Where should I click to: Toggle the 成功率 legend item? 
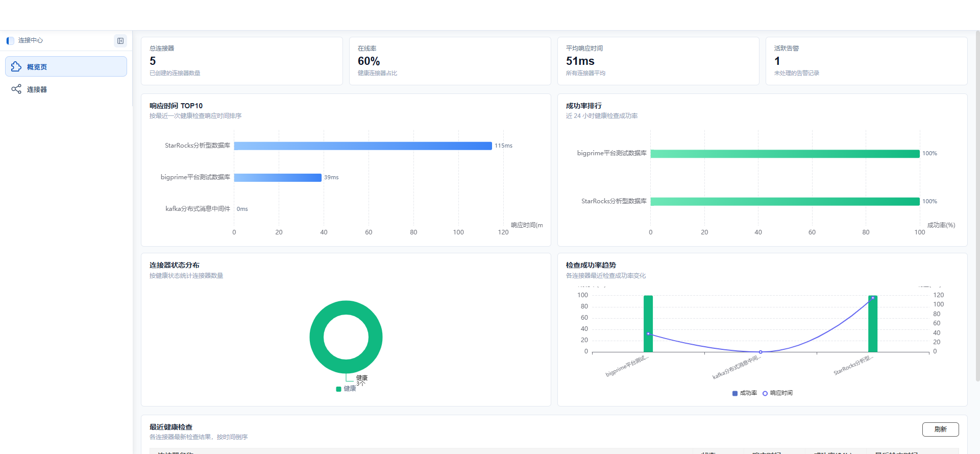[x=745, y=393]
